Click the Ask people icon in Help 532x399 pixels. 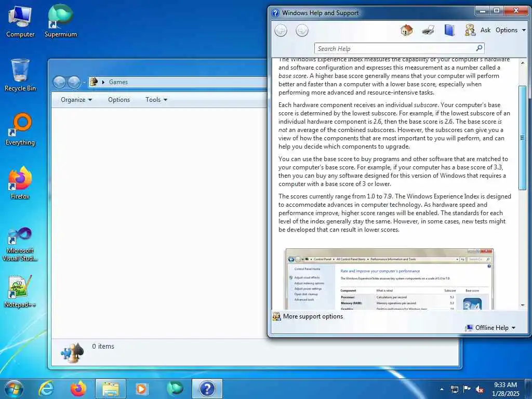point(470,30)
